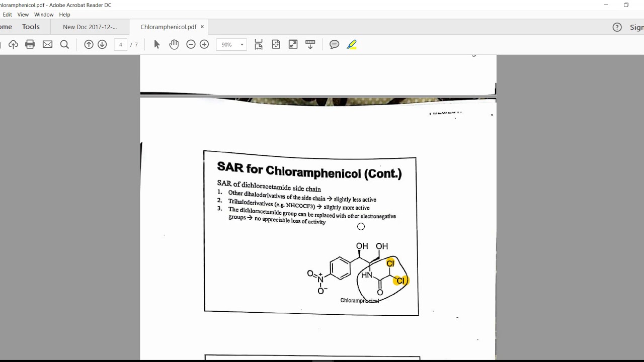This screenshot has height=362, width=644.
Task: Select the Chloramphenicol.pdf tab
Action: click(x=168, y=27)
